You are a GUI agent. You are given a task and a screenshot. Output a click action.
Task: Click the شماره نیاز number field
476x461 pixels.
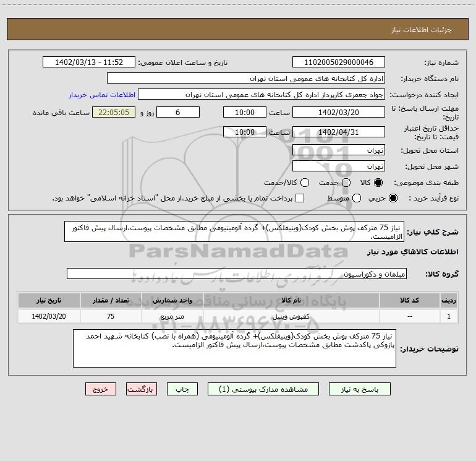click(x=339, y=62)
